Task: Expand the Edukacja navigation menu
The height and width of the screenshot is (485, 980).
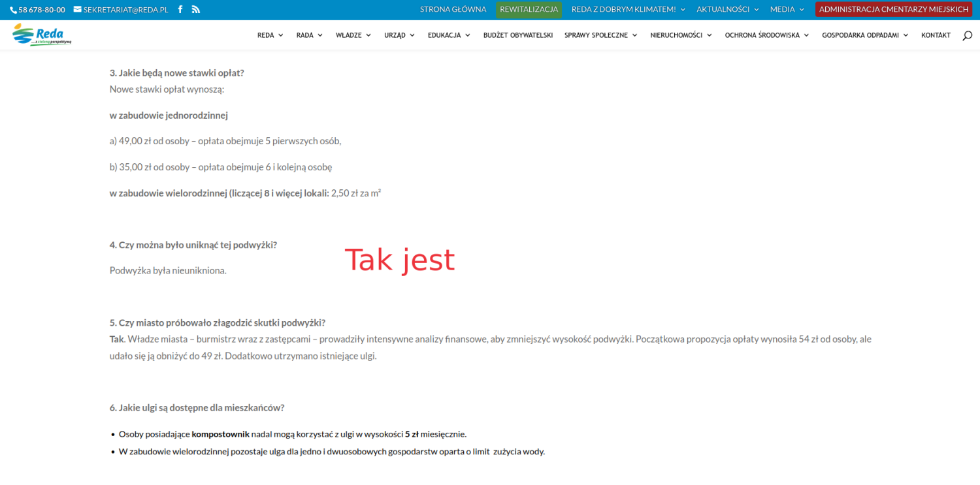Action: click(x=449, y=35)
